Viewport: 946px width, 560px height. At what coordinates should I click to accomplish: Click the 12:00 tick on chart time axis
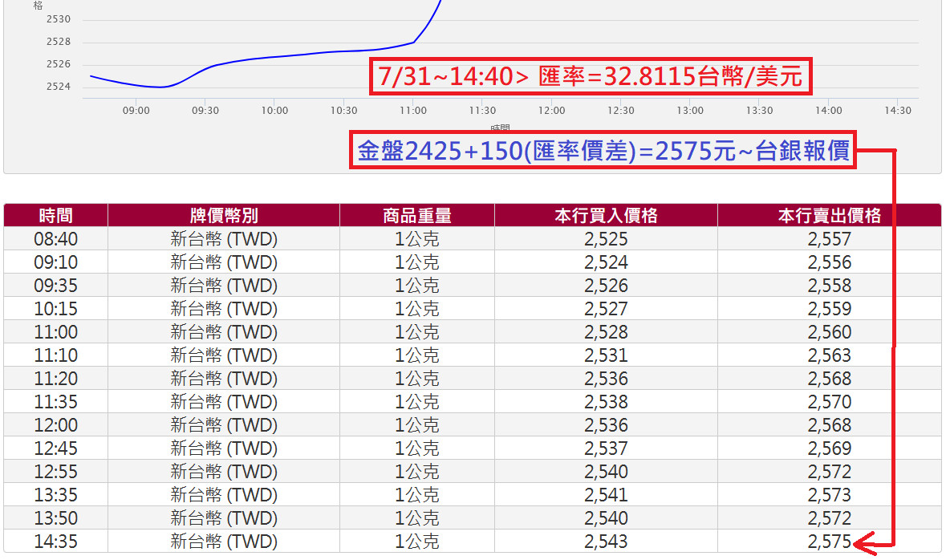[x=552, y=111]
